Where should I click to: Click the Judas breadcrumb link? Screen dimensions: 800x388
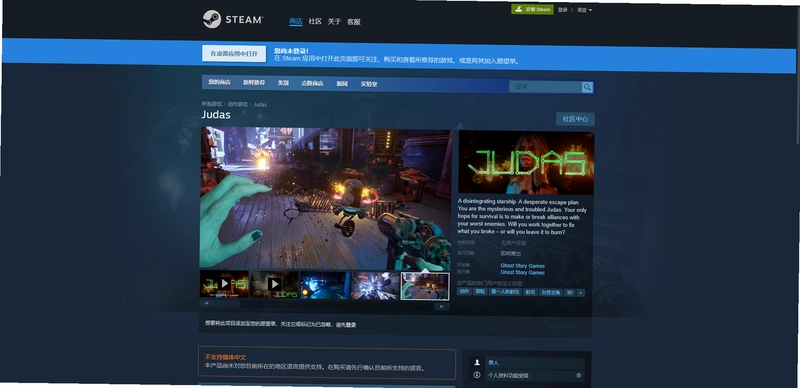tap(260, 105)
